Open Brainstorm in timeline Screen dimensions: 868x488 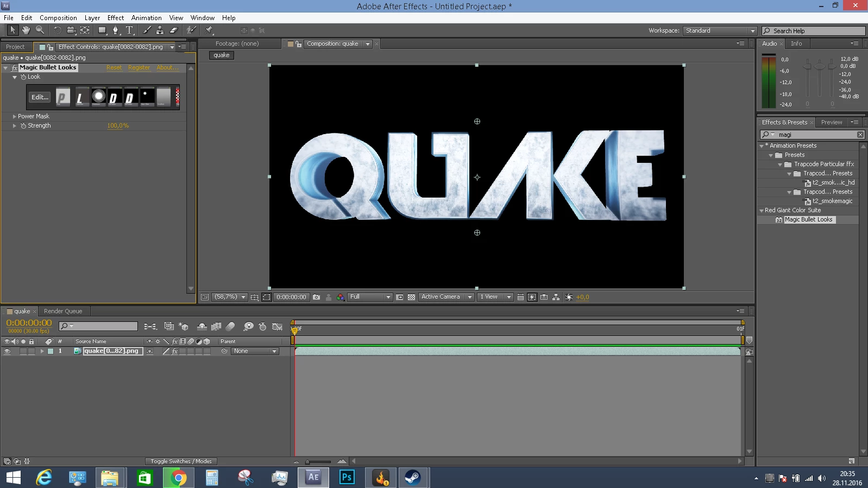coord(248,326)
